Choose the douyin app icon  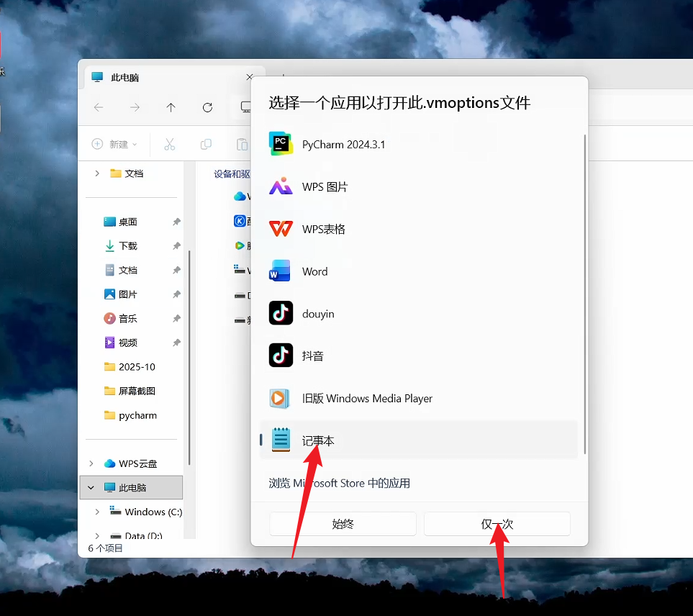tap(281, 313)
